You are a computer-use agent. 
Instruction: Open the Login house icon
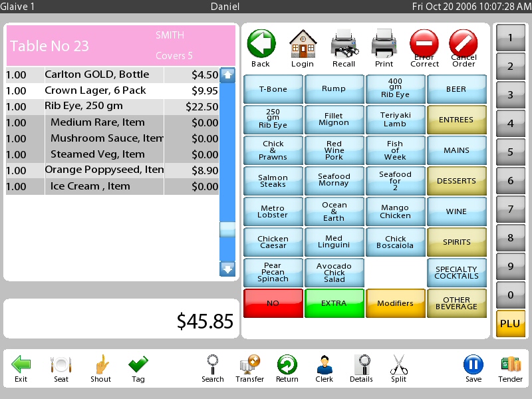click(x=303, y=43)
